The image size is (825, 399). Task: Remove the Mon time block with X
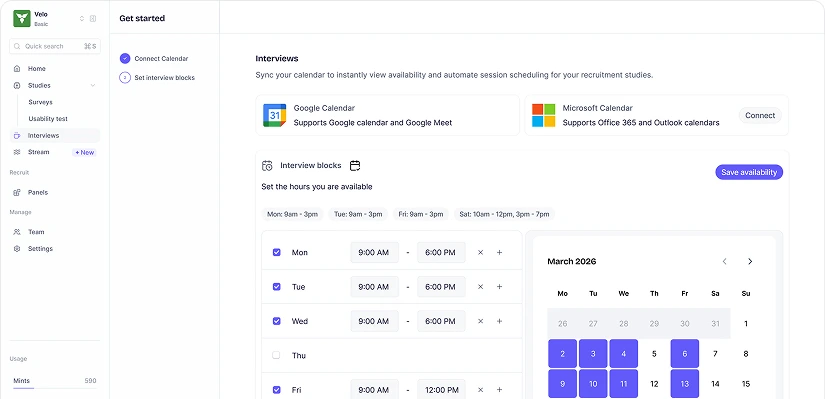[x=480, y=253]
